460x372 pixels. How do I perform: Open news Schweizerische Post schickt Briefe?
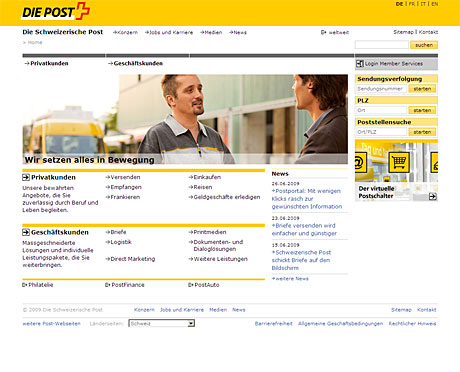[301, 260]
